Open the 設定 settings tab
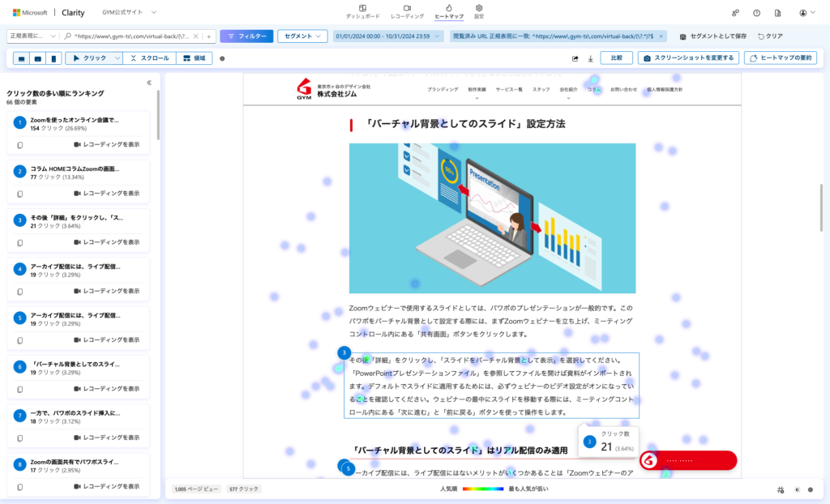 click(478, 11)
